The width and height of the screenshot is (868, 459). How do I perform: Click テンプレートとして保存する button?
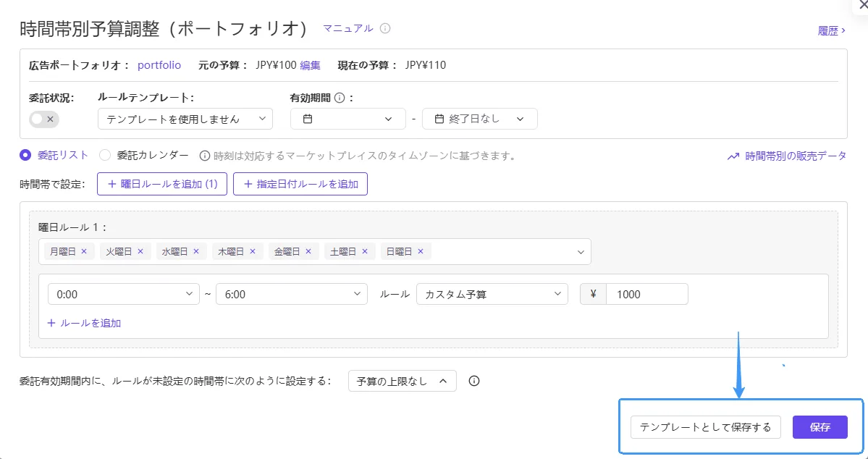click(706, 427)
